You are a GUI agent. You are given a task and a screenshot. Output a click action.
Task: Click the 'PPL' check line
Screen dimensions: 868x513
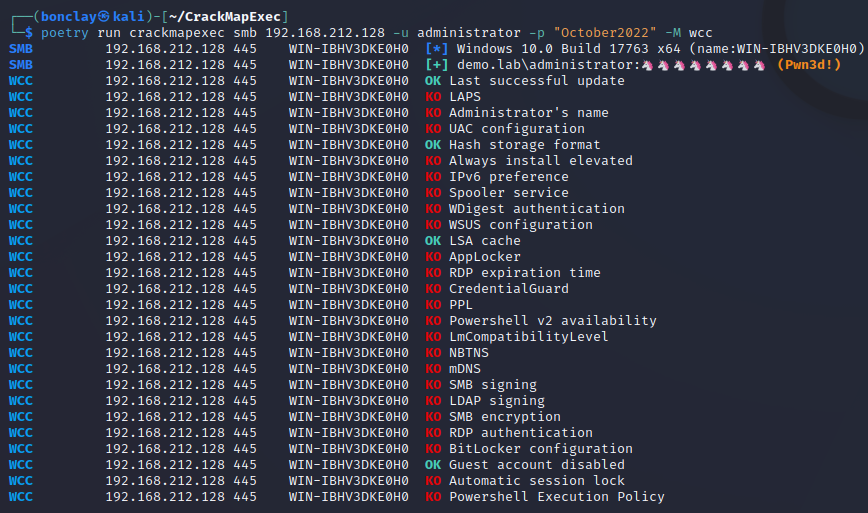coord(461,305)
